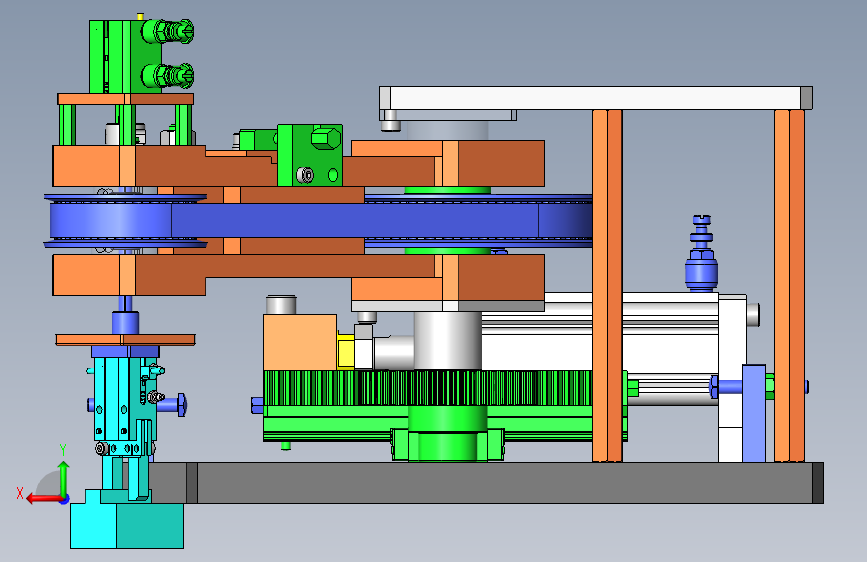Screen dimensions: 867x562
Task: Select the red X-axis arrow of the triad
Action: tap(43, 499)
